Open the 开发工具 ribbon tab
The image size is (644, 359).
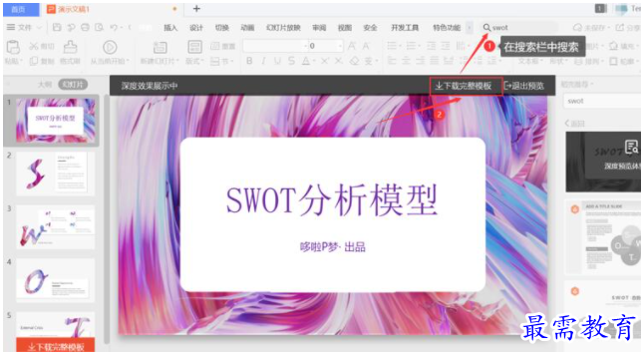[x=405, y=28]
